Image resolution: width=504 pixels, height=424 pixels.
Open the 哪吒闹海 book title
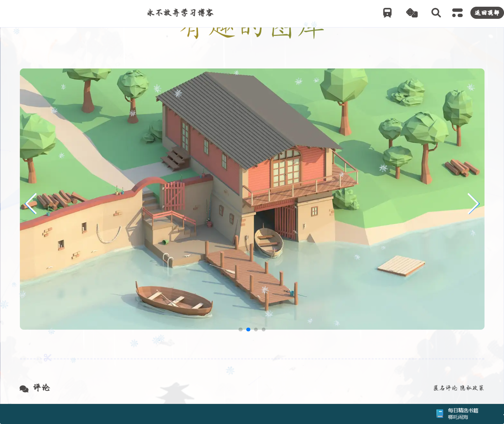(458, 417)
